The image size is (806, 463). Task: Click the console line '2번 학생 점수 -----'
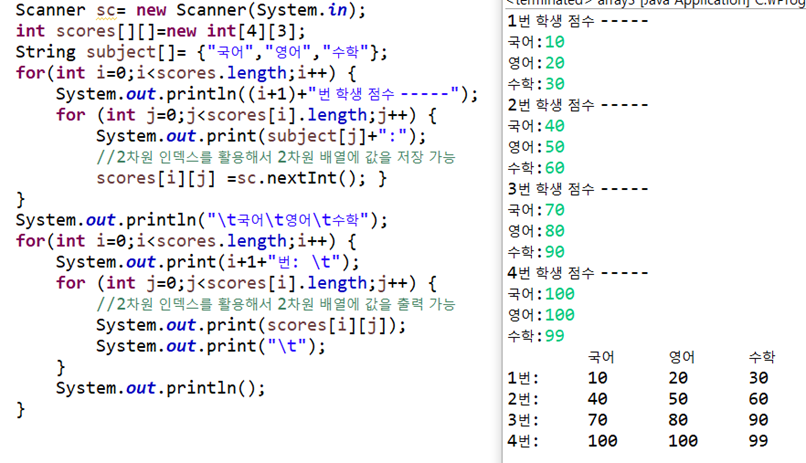coord(578,105)
